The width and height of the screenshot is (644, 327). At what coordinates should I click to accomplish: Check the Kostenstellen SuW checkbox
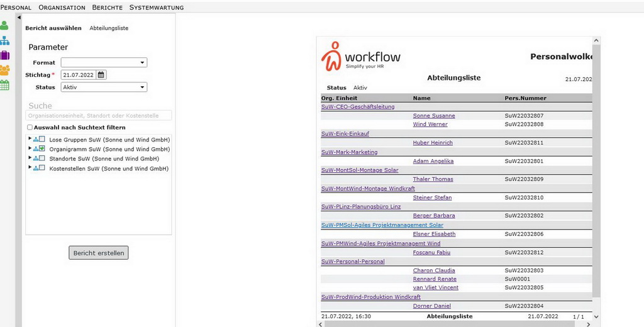(x=42, y=168)
